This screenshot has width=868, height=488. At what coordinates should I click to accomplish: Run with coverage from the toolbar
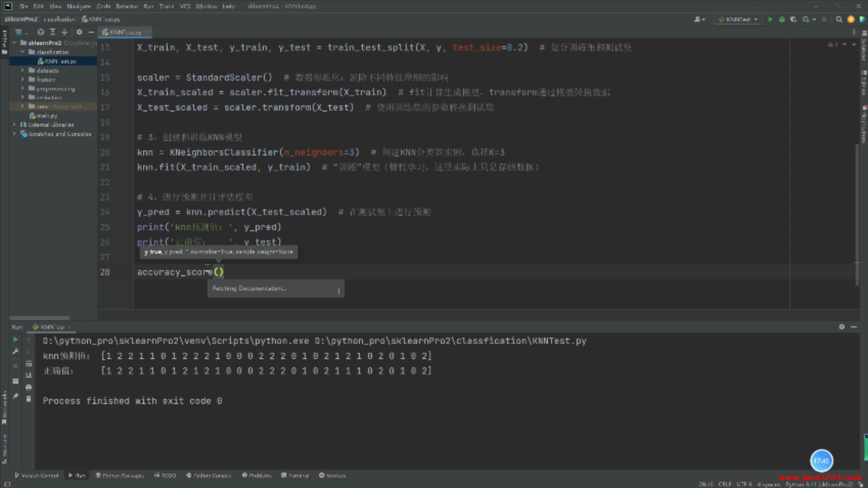click(x=793, y=19)
